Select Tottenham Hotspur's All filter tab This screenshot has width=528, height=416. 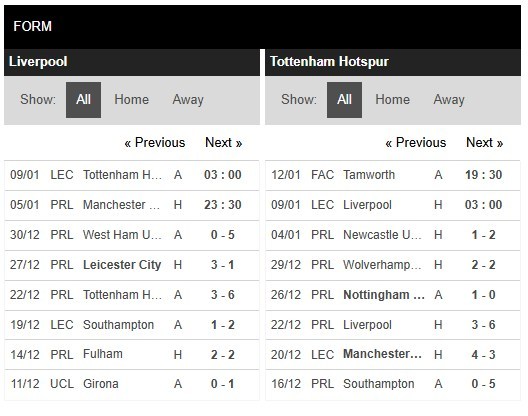point(344,100)
